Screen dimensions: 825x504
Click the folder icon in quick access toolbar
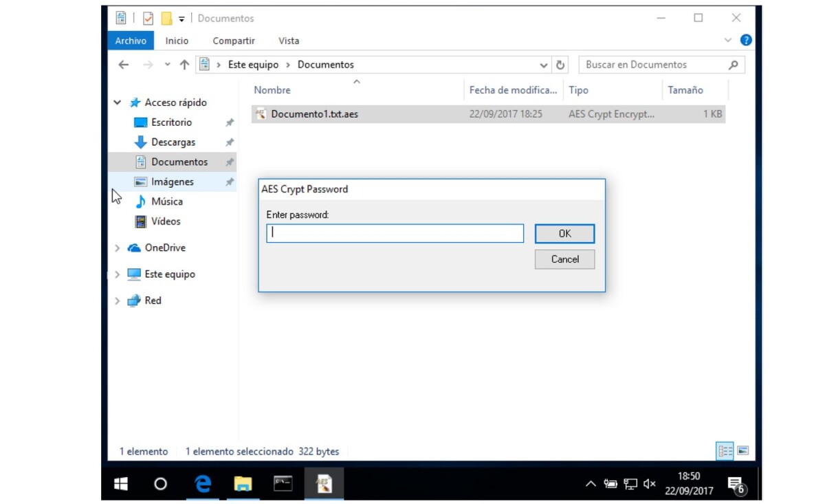(x=166, y=18)
